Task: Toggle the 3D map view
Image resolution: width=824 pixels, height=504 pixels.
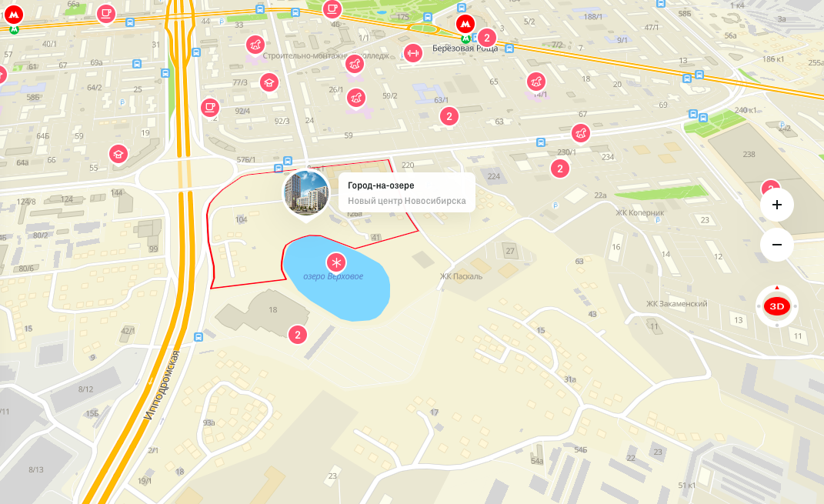Action: point(777,306)
